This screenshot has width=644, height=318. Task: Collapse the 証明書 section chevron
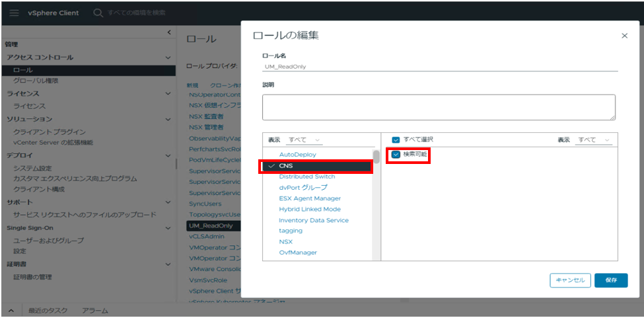point(168,264)
